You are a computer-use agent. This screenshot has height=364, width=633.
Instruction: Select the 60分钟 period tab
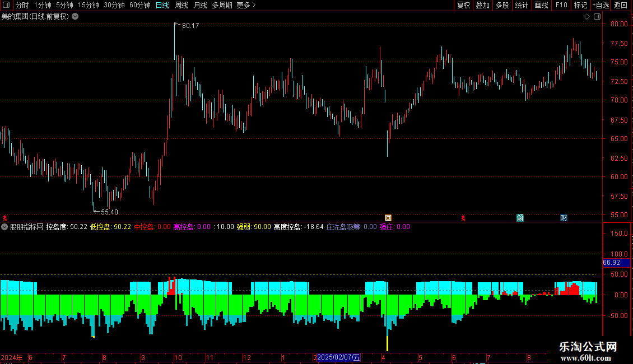tap(139, 5)
